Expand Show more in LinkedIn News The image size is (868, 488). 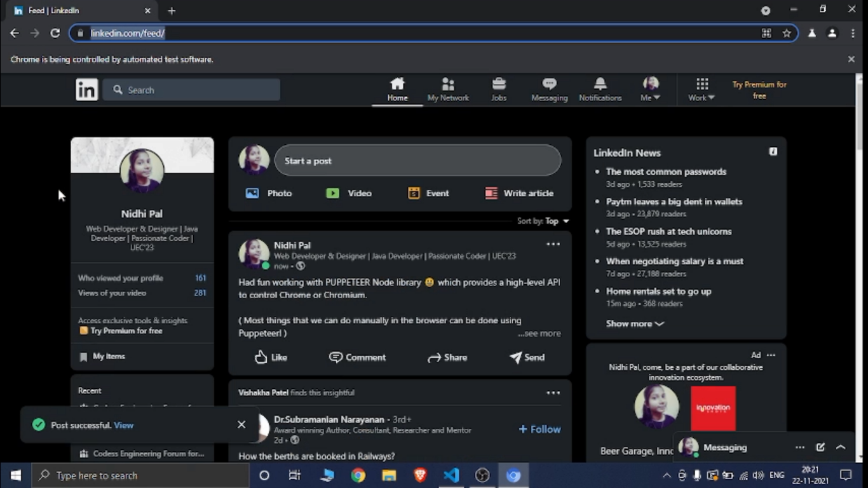634,323
